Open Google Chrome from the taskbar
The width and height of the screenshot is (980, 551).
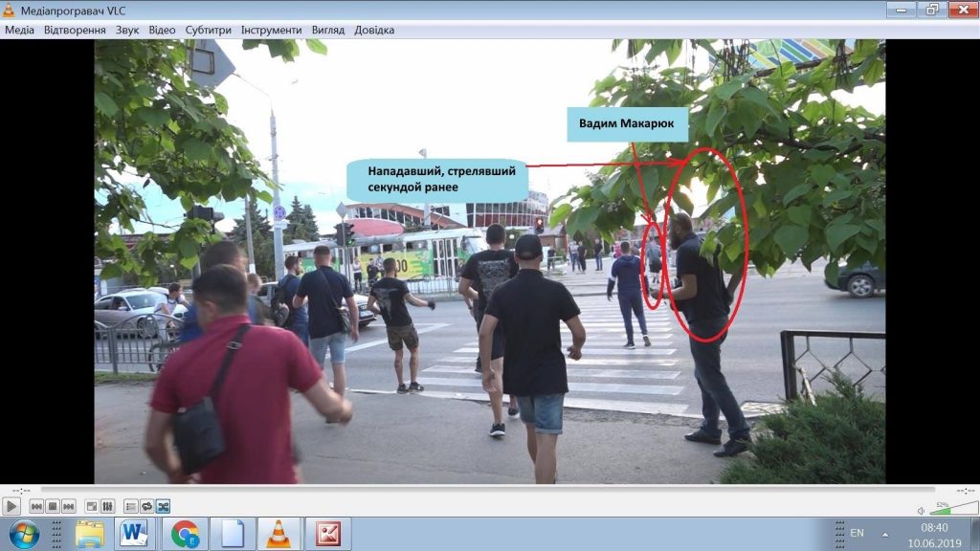[x=185, y=534]
